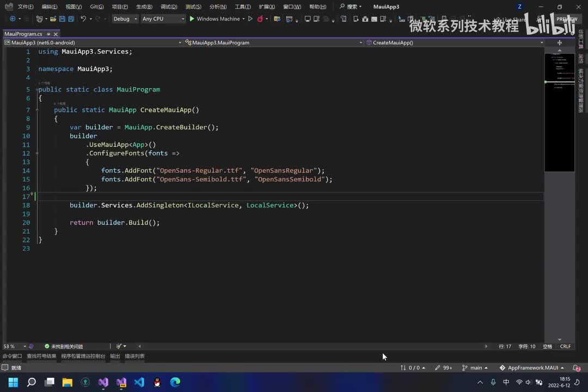The image size is (588, 392).
Task: Open the MauiApp3 (net6.0-android) project dropdown
Action: point(93,43)
